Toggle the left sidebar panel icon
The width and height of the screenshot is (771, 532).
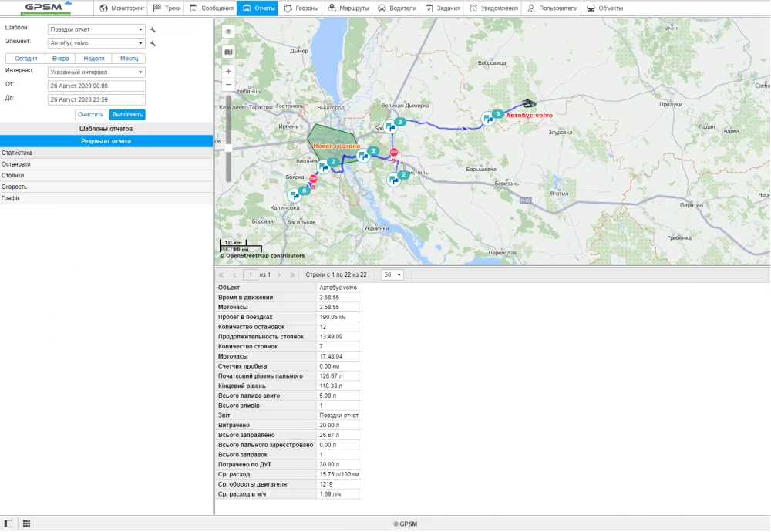tap(8, 524)
